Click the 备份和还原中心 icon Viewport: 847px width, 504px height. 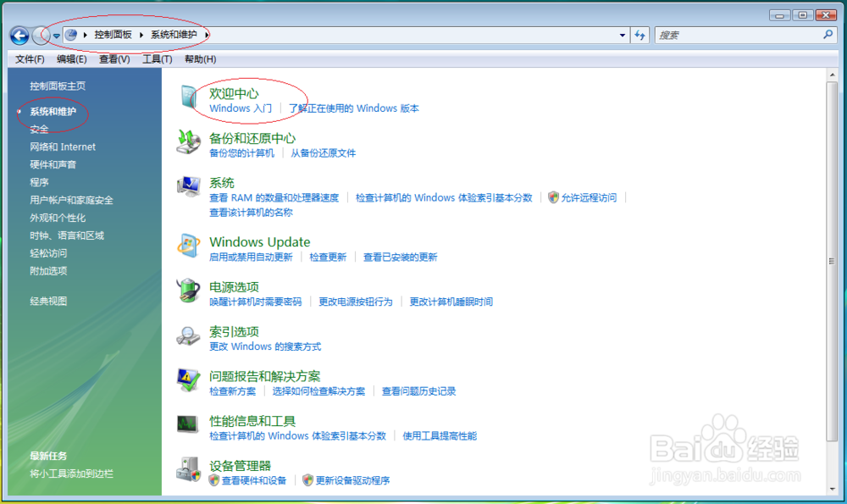pyautogui.click(x=189, y=142)
